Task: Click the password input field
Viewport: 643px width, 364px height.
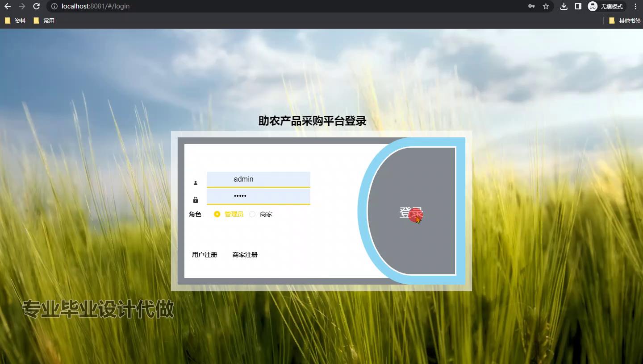Action: coord(259,196)
